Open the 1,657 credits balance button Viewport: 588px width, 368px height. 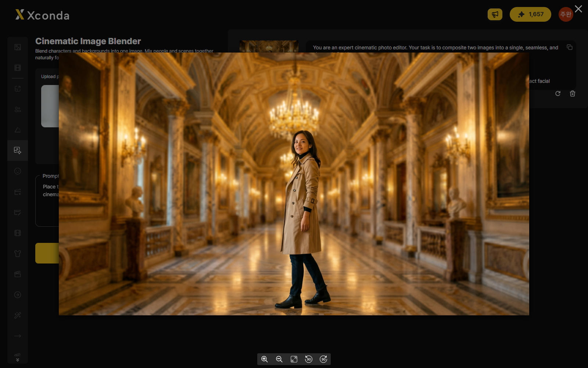530,14
